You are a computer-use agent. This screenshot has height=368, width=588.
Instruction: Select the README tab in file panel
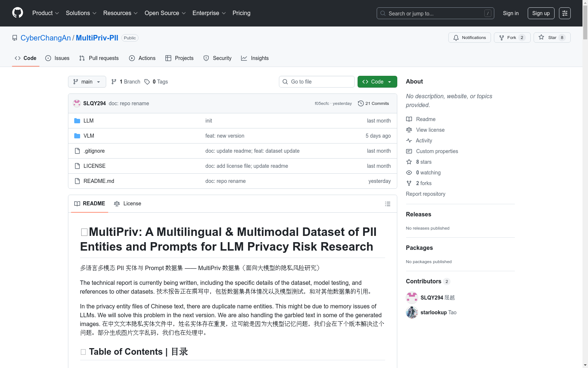click(x=90, y=204)
